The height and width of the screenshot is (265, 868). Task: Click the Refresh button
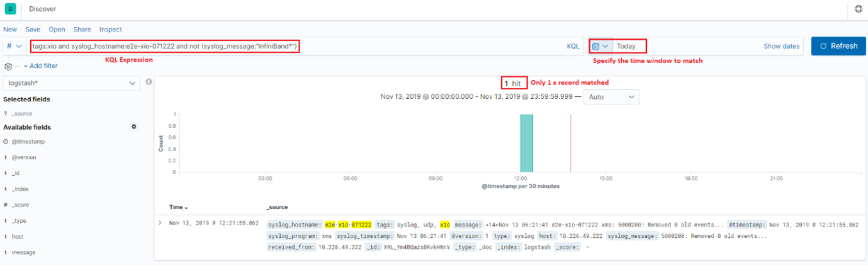coord(839,46)
